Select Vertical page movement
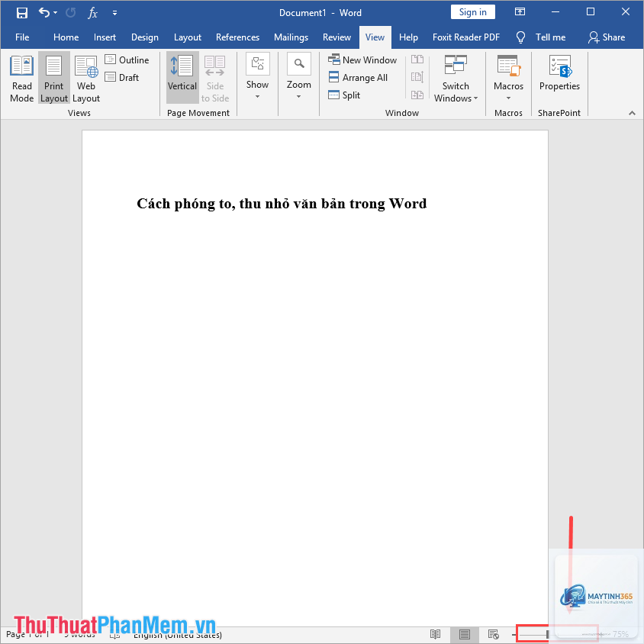This screenshot has height=644, width=644. (182, 78)
